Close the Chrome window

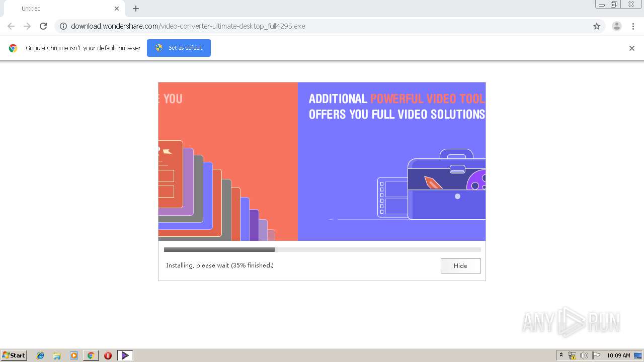(x=631, y=5)
